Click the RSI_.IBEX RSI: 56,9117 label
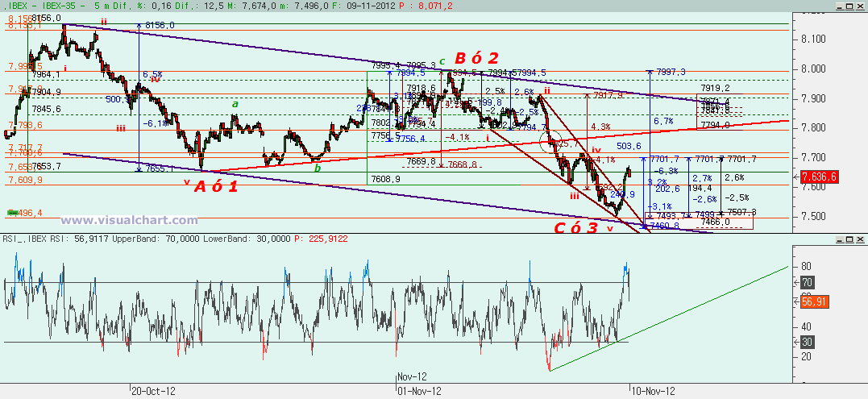Screen dimensions: 868x399 [56, 239]
